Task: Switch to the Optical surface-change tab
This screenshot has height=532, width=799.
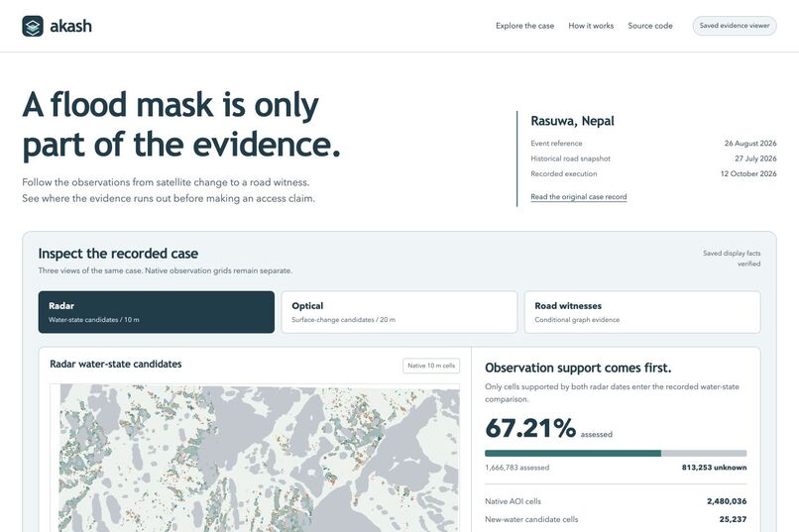Action: (x=399, y=312)
